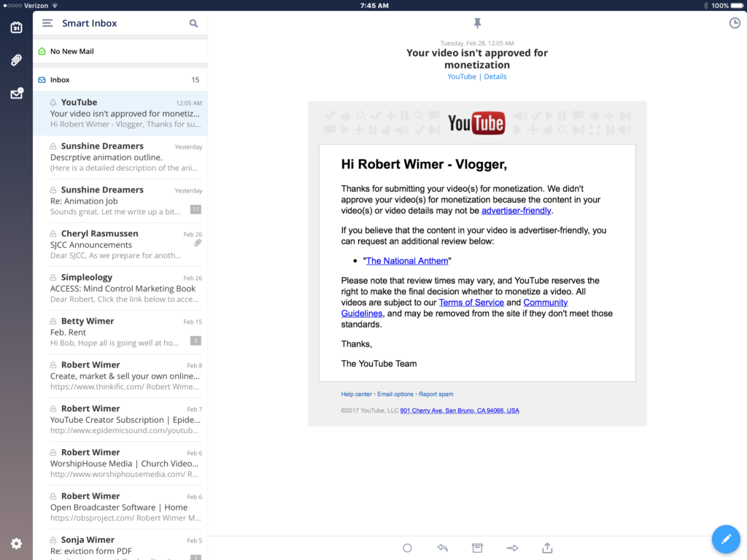The height and width of the screenshot is (560, 747).
Task: Open Simpleology Mind Control Marketing Book email
Action: pos(120,289)
